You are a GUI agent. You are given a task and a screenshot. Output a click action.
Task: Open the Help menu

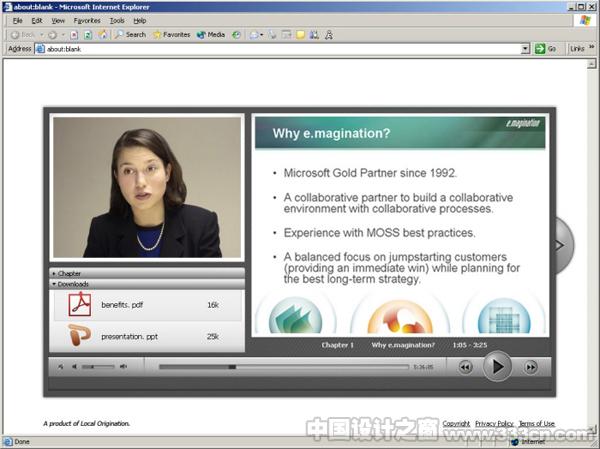[x=140, y=21]
